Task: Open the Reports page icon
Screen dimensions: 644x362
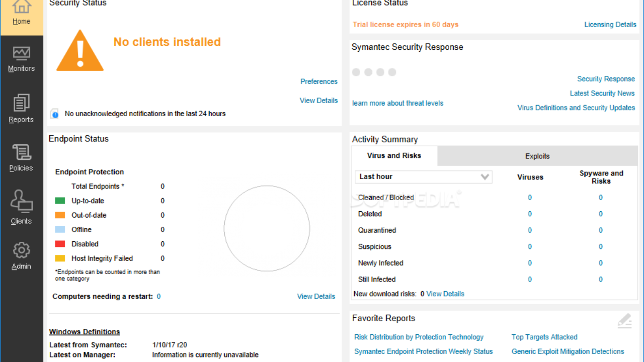Action: click(x=22, y=103)
